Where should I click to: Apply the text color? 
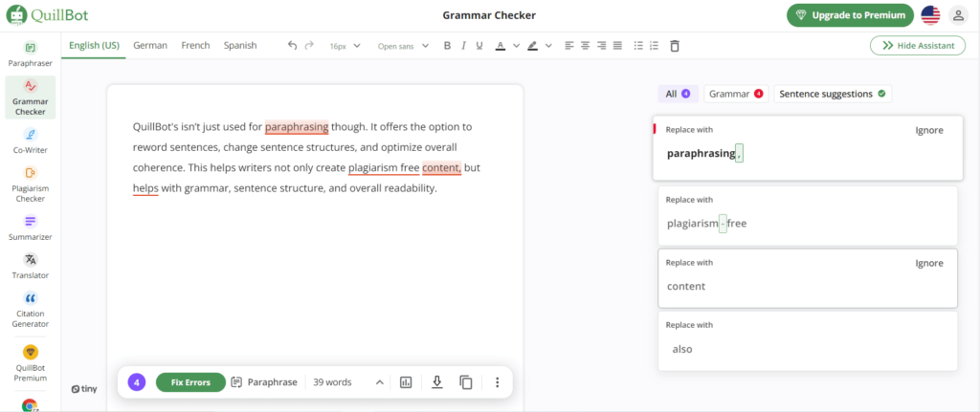pyautogui.click(x=500, y=46)
